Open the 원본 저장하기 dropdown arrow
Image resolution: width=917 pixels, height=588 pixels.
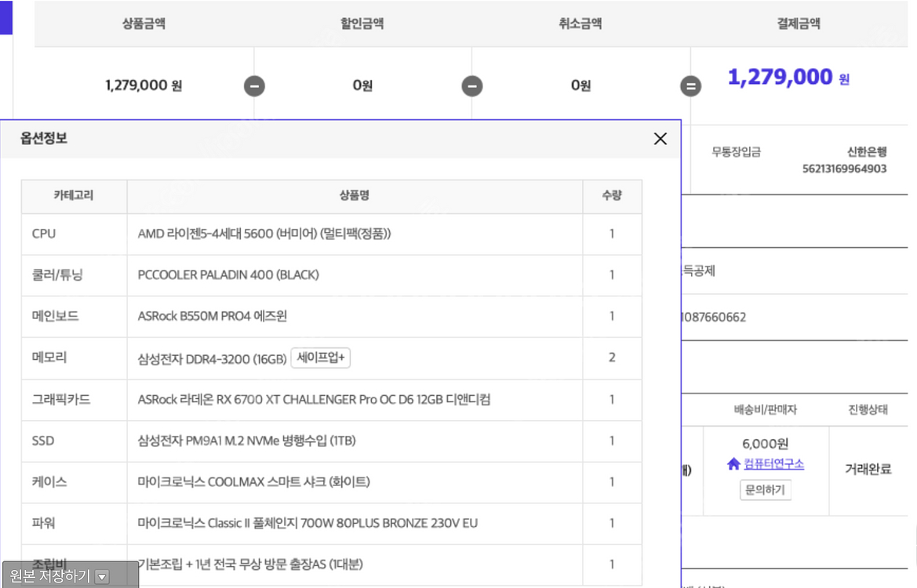[x=102, y=577]
